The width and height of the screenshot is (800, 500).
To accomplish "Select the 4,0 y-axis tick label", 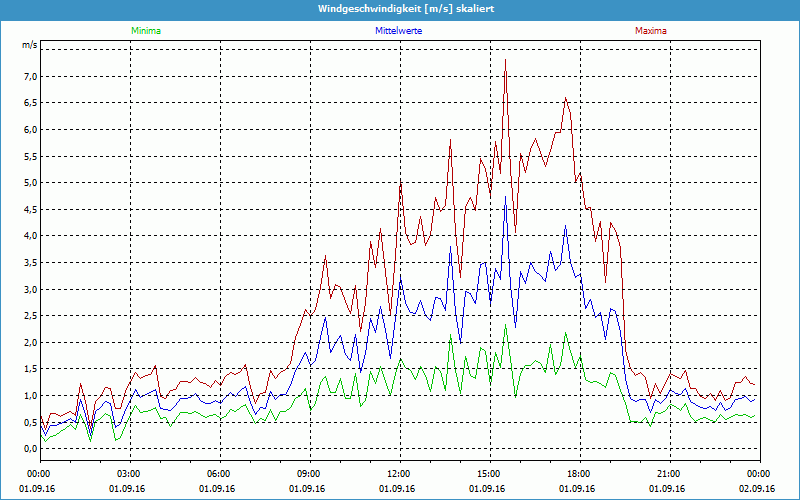I will (30, 236).
